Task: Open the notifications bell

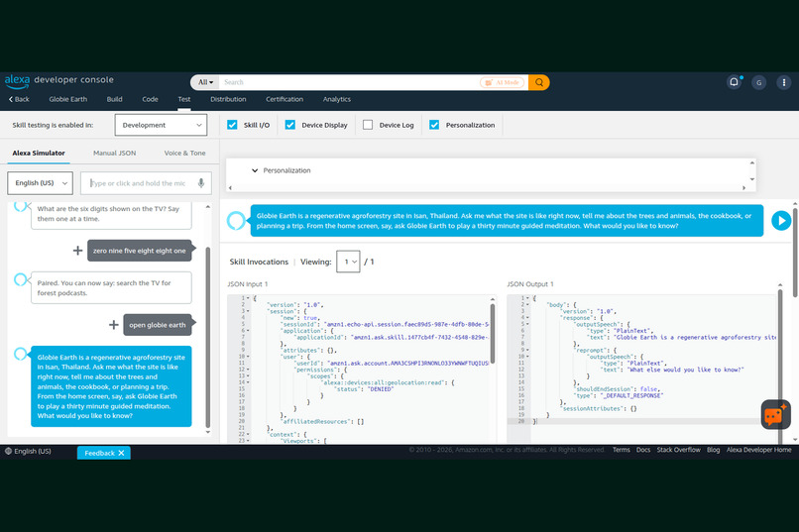Action: (x=734, y=82)
